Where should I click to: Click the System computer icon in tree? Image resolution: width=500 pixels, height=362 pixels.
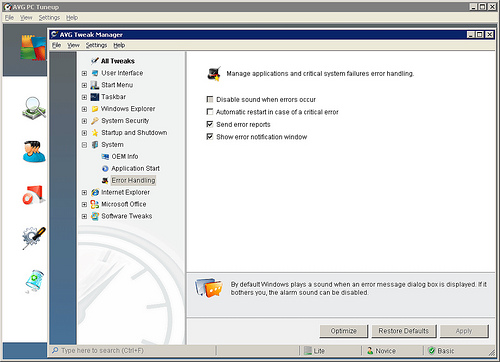[x=95, y=145]
